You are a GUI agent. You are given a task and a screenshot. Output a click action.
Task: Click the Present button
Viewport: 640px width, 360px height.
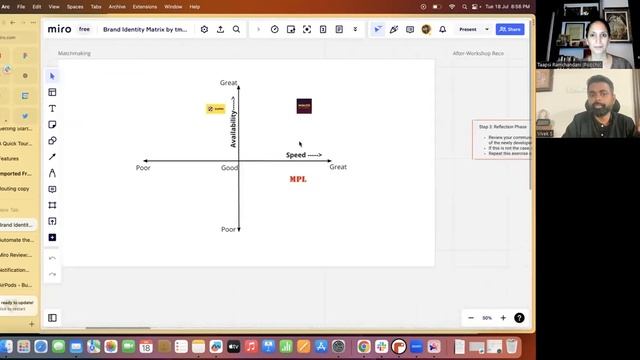pos(468,29)
